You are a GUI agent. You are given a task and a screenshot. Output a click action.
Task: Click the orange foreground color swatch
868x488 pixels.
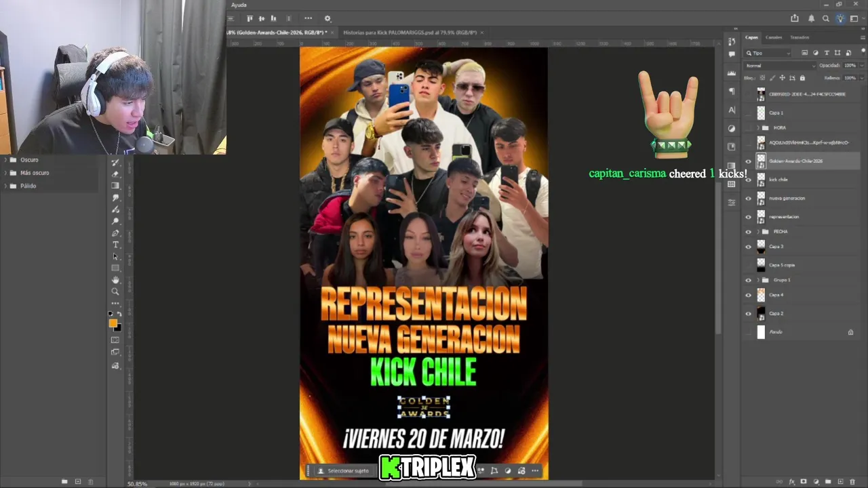113,323
